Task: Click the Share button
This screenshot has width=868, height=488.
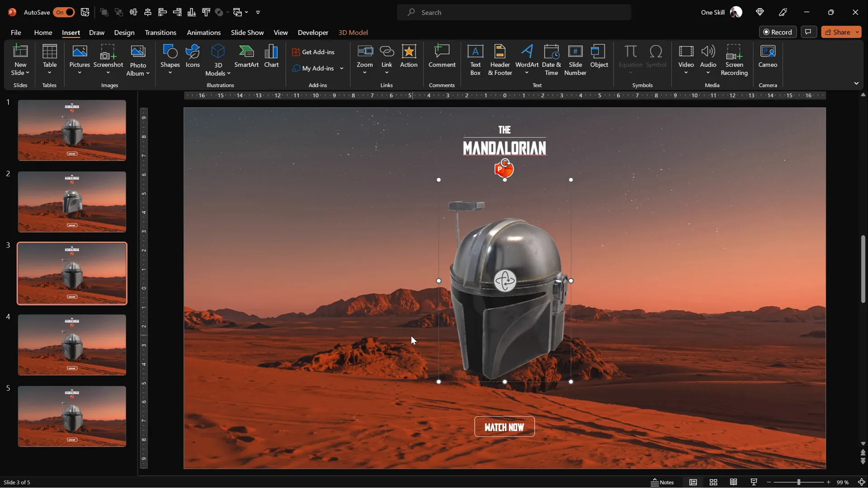Action: click(837, 32)
